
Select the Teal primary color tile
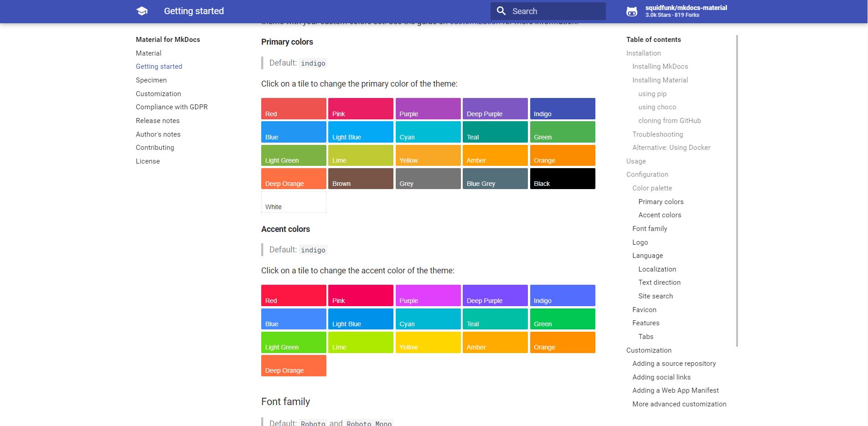[495, 132]
